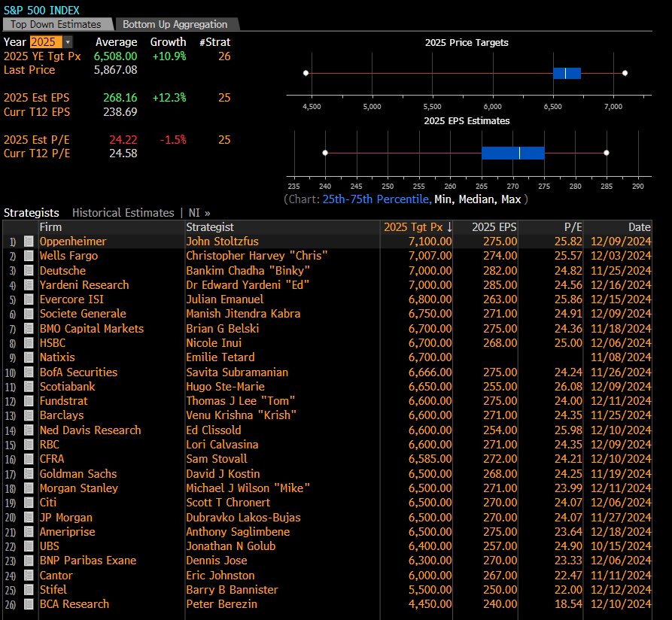Open the row icon for JP Morgan
The height and width of the screenshot is (620, 672).
click(28, 517)
